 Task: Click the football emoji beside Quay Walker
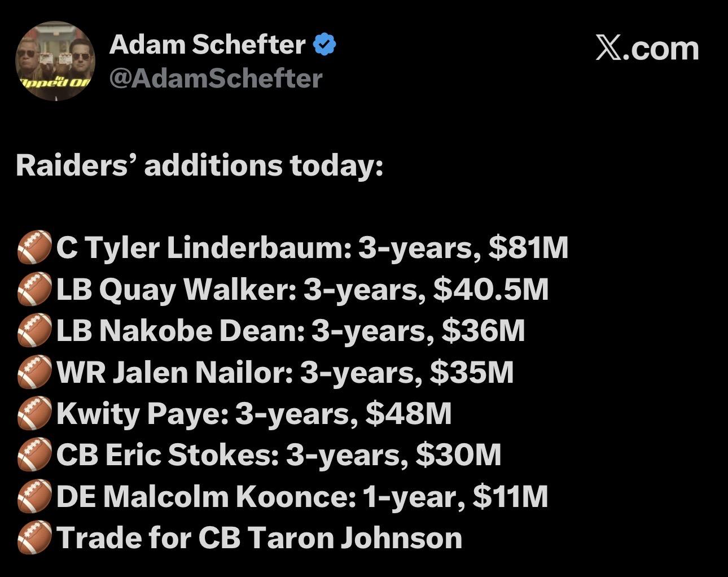point(34,290)
